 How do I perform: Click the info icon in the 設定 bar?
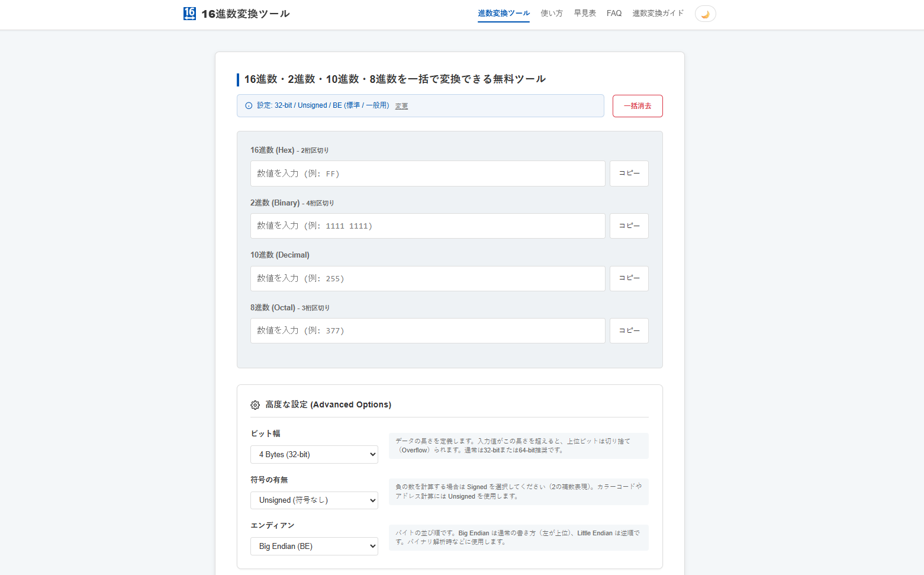coord(248,105)
